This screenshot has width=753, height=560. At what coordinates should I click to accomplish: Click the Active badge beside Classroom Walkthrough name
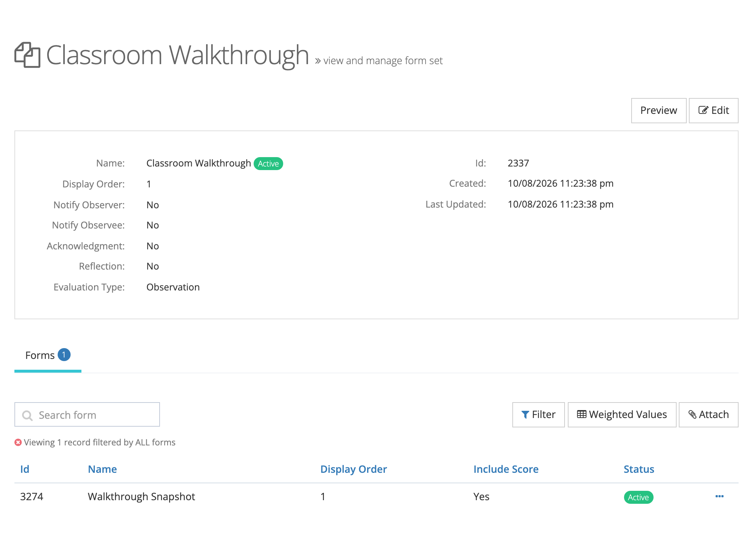[268, 164]
